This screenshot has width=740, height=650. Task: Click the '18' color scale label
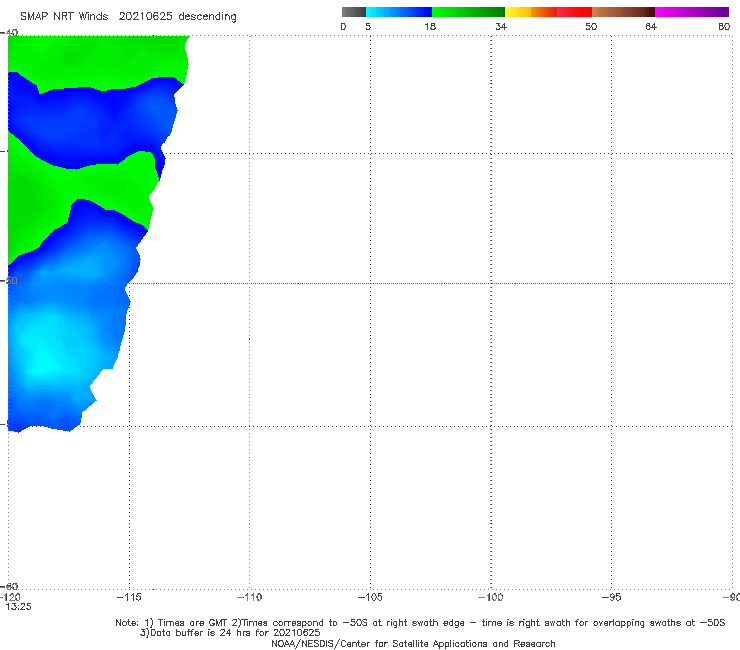pyautogui.click(x=430, y=26)
